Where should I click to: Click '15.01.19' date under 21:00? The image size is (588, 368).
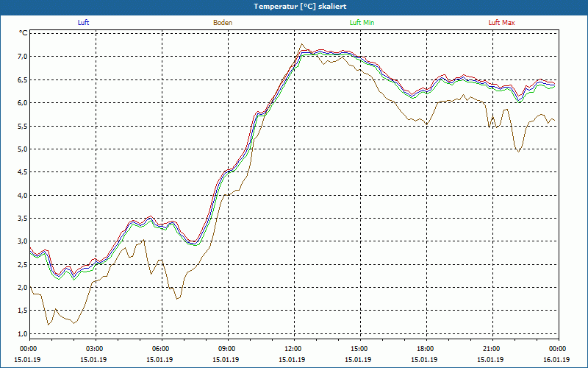point(490,359)
